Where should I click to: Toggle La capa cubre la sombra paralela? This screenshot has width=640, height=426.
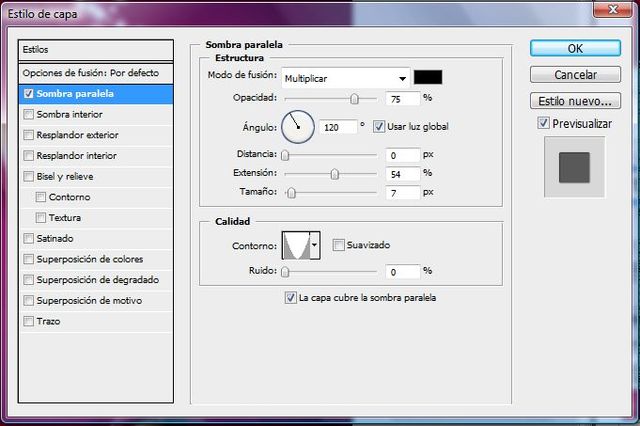tap(290, 298)
